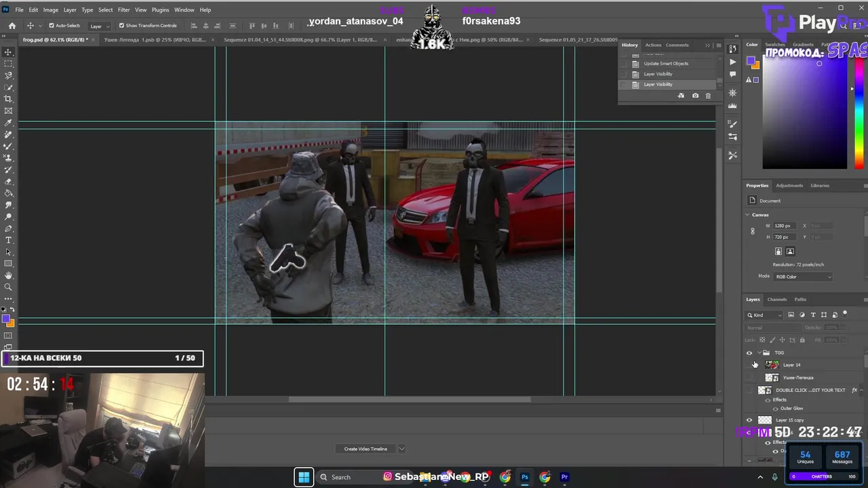
Task: Select the Zoom tool
Action: [x=8, y=287]
